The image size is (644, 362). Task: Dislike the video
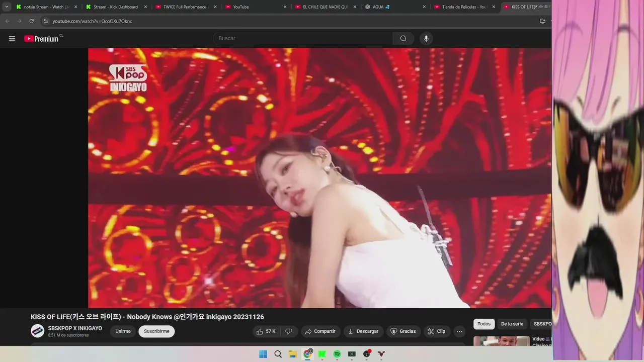coord(289,331)
